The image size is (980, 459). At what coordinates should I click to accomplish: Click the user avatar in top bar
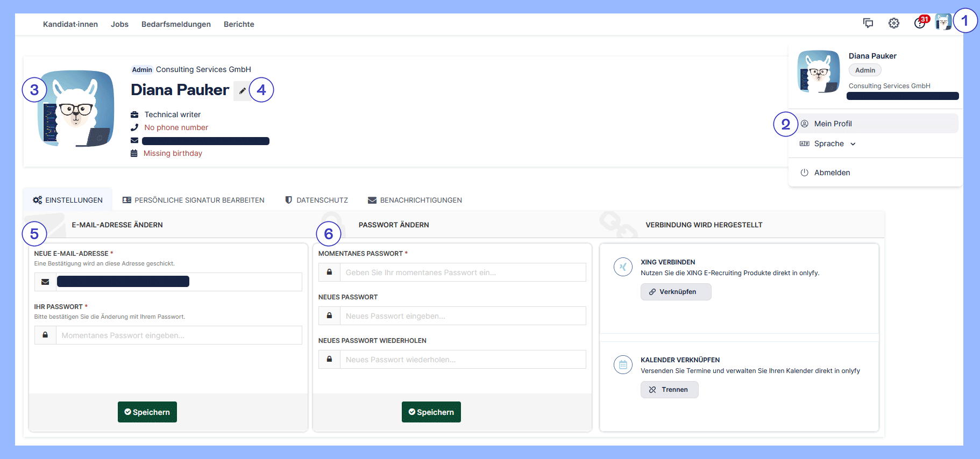coord(943,22)
